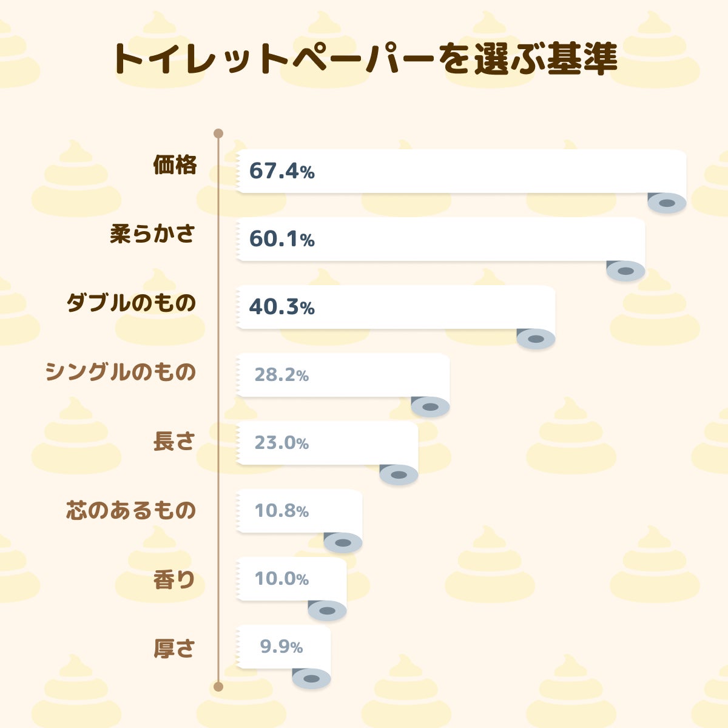Click the 28.2% value label
This screenshot has width=728, height=728.
coord(281,376)
